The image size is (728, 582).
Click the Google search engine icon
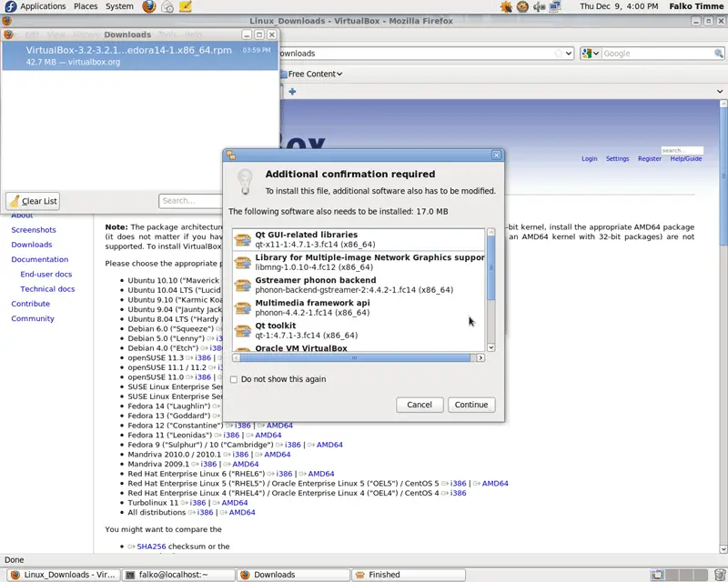(x=586, y=54)
